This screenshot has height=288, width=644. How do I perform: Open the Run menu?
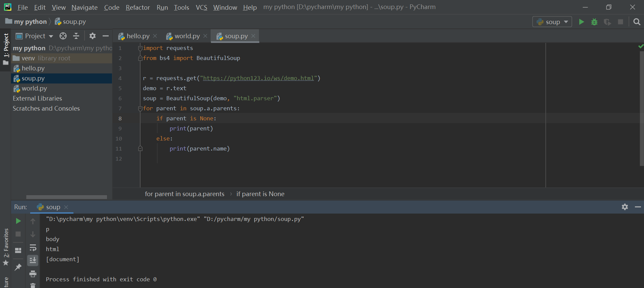coord(162,7)
